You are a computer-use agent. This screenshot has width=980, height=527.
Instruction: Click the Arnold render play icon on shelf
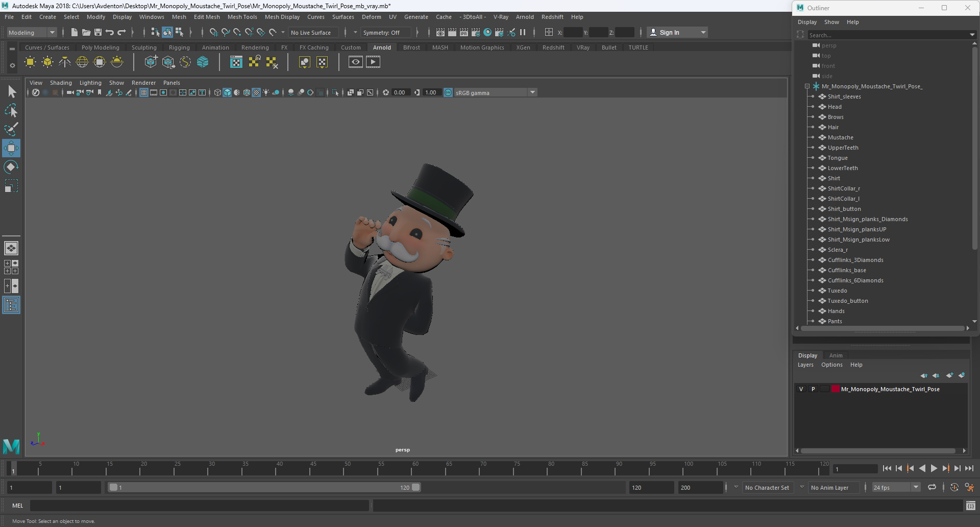click(373, 62)
